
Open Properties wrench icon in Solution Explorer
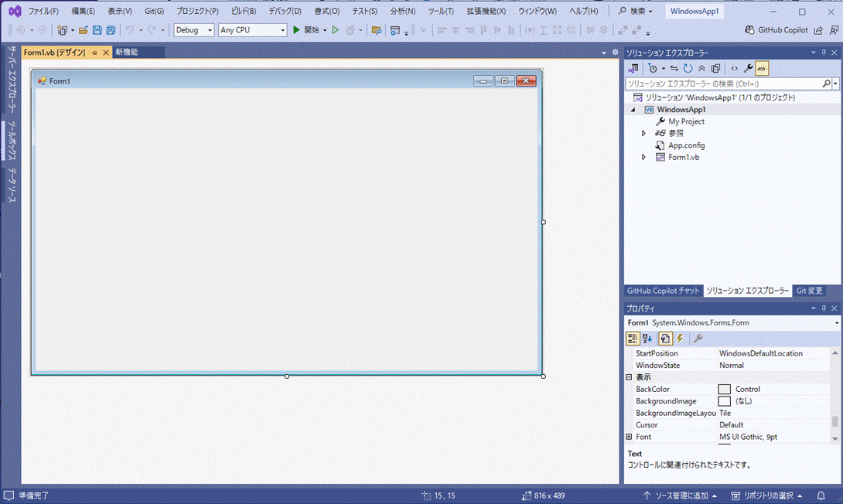[x=748, y=69]
